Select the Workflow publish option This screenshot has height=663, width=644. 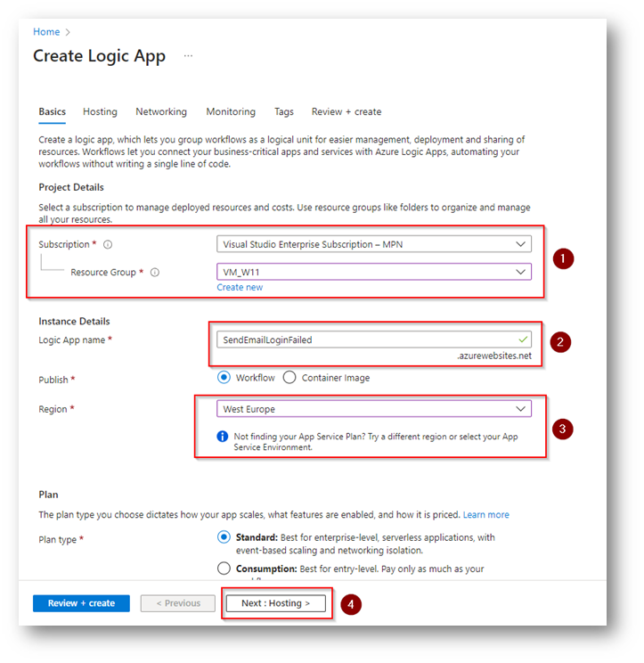point(224,378)
